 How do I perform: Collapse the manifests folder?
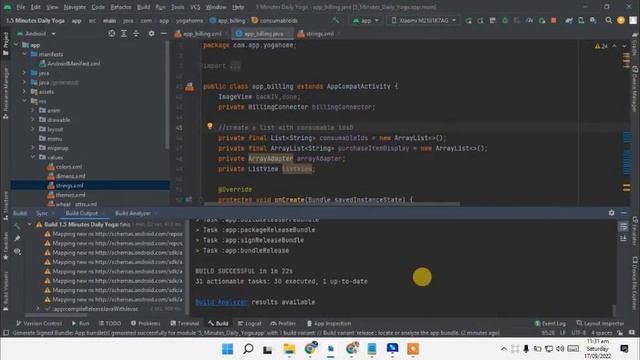[24, 54]
